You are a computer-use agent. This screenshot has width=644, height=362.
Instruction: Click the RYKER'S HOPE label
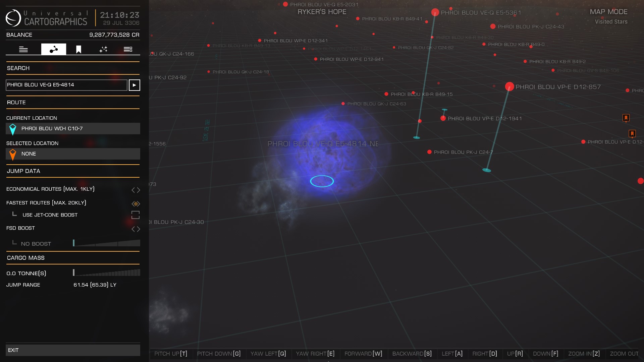322,12
